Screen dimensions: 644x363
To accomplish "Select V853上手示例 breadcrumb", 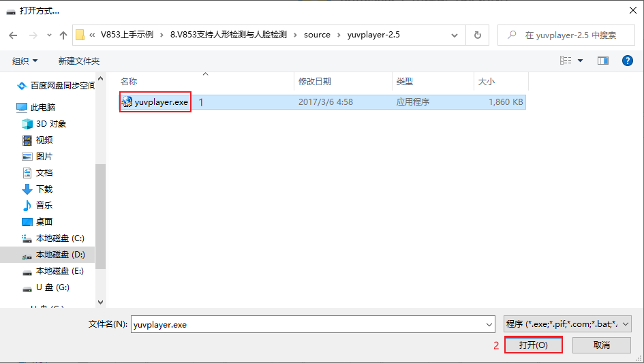I will pyautogui.click(x=127, y=35).
